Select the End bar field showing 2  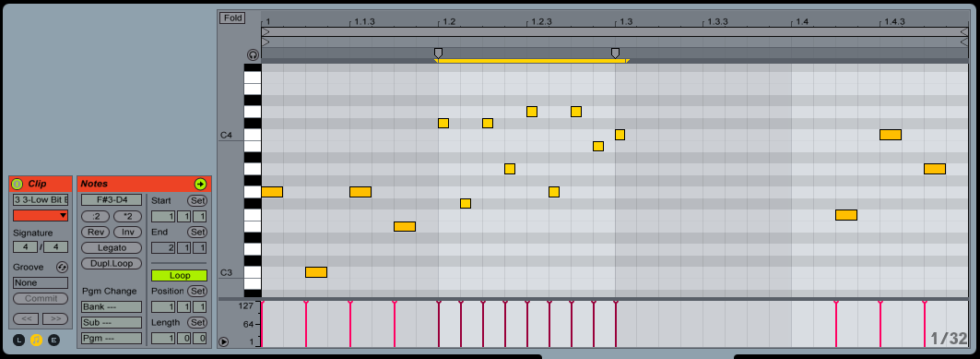tap(164, 247)
